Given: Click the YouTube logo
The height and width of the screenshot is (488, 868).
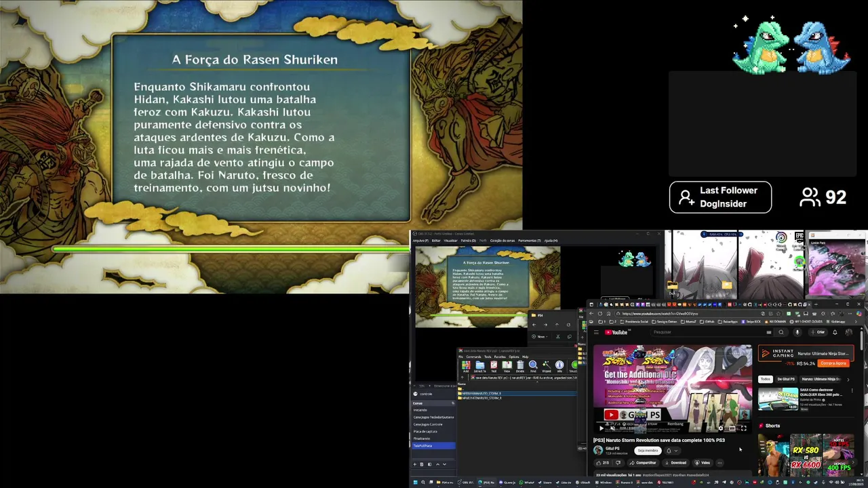Looking at the screenshot, I should [616, 332].
